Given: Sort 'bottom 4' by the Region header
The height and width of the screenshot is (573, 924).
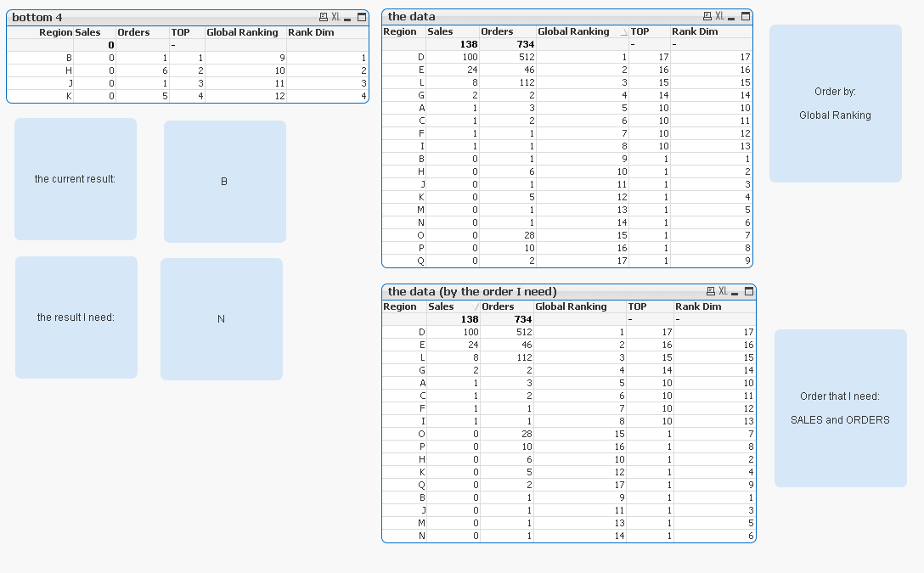Looking at the screenshot, I should coord(55,32).
